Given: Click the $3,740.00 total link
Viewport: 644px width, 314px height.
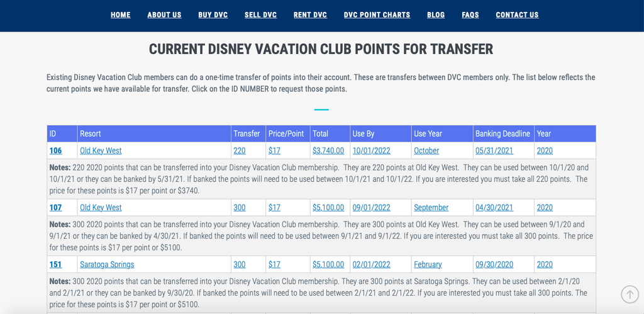Looking at the screenshot, I should (x=328, y=150).
